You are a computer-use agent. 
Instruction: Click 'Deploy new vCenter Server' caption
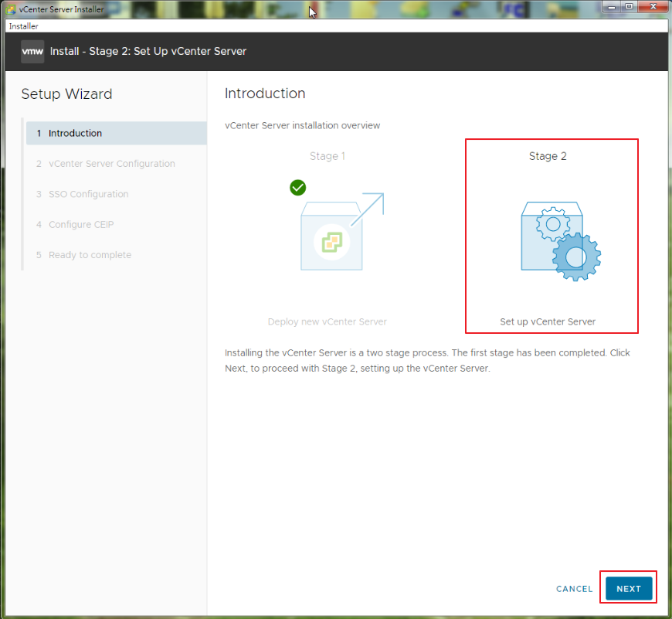pyautogui.click(x=327, y=321)
